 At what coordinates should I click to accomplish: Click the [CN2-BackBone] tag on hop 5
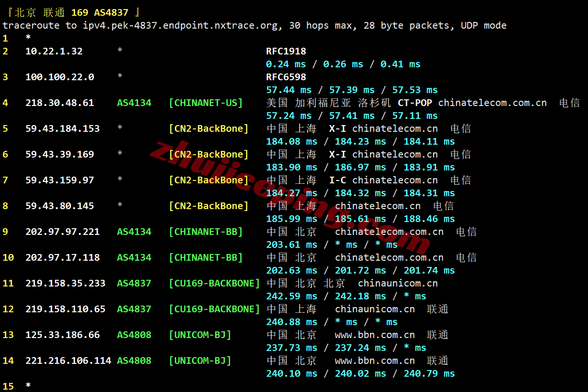coord(209,128)
